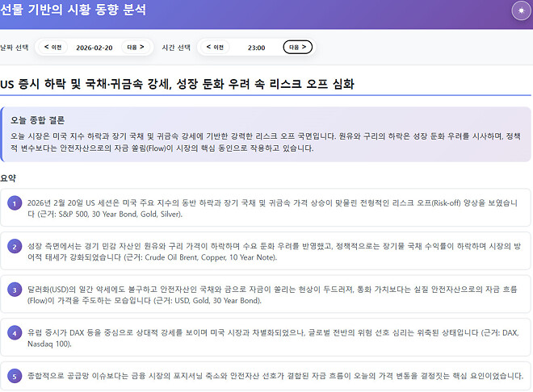Open summary item about 공급망 이슈 and 포지셔닝 축소

265,376
